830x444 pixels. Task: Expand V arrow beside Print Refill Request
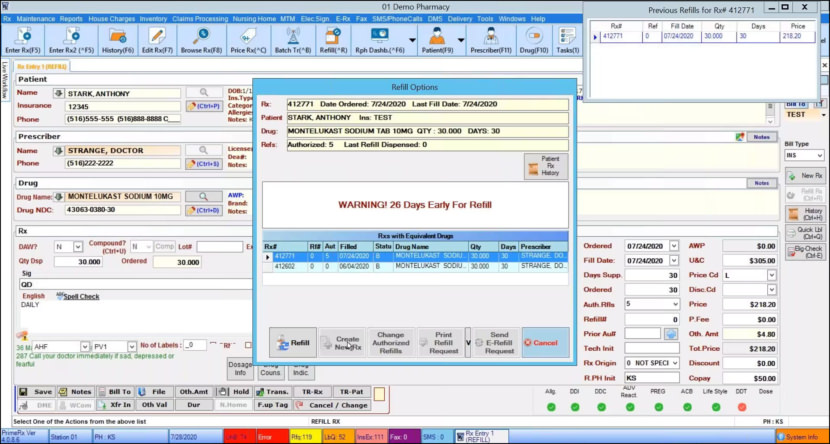[x=468, y=342]
